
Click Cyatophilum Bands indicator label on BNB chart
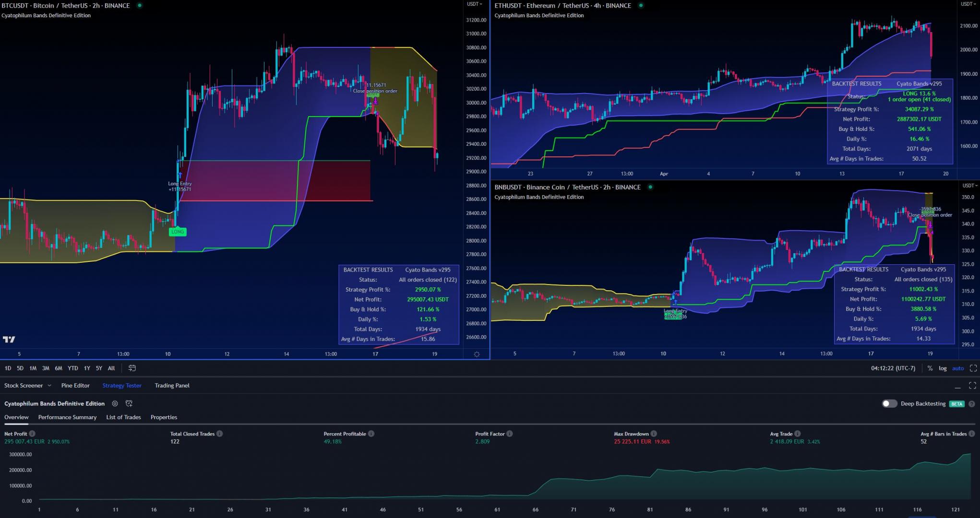[x=539, y=197]
